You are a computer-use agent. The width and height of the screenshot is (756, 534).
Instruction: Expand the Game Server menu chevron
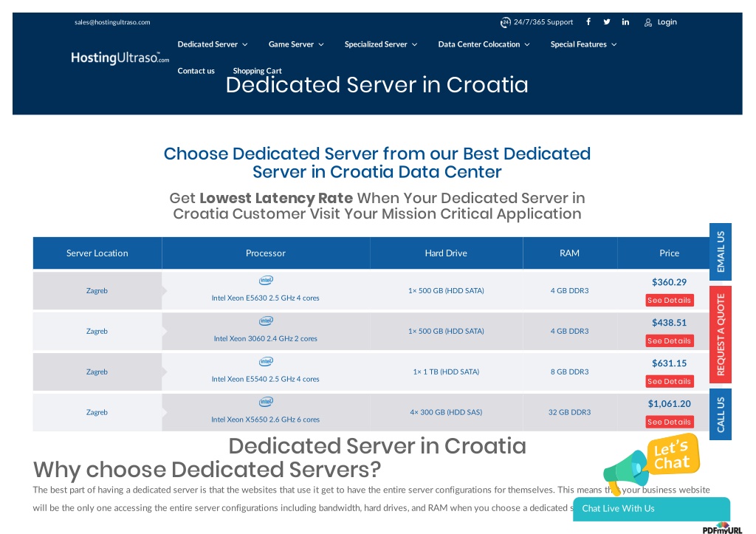pos(321,44)
